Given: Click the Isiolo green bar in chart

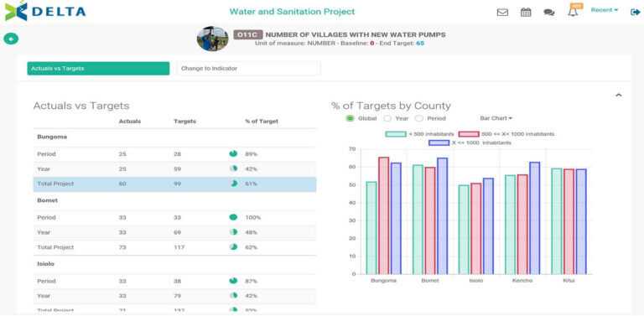Looking at the screenshot, I should 464,230.
